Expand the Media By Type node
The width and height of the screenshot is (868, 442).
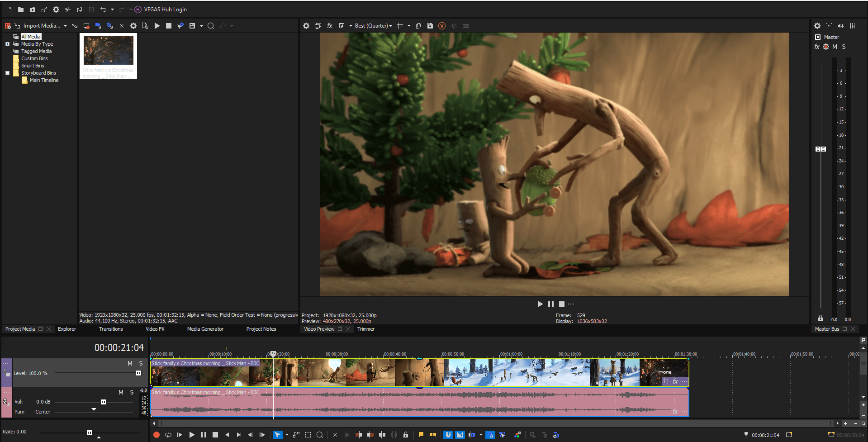pyautogui.click(x=7, y=44)
